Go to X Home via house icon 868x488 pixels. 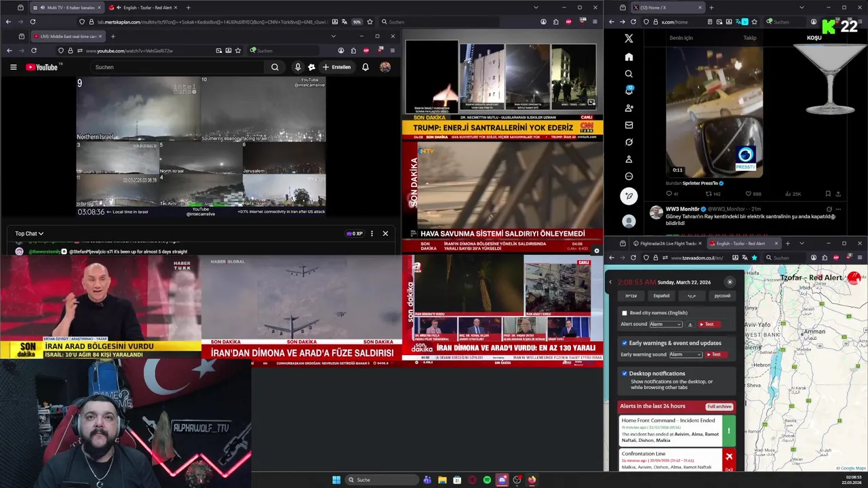tap(629, 57)
